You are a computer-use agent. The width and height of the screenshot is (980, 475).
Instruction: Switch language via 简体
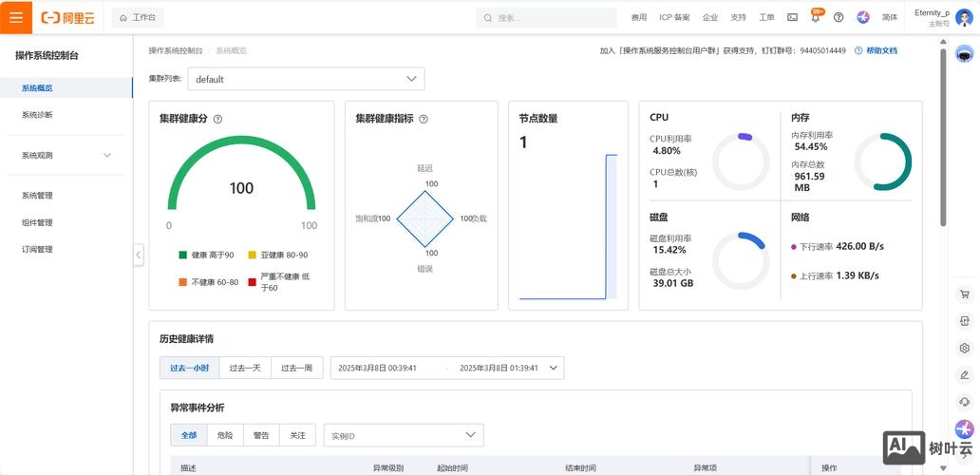pos(890,17)
